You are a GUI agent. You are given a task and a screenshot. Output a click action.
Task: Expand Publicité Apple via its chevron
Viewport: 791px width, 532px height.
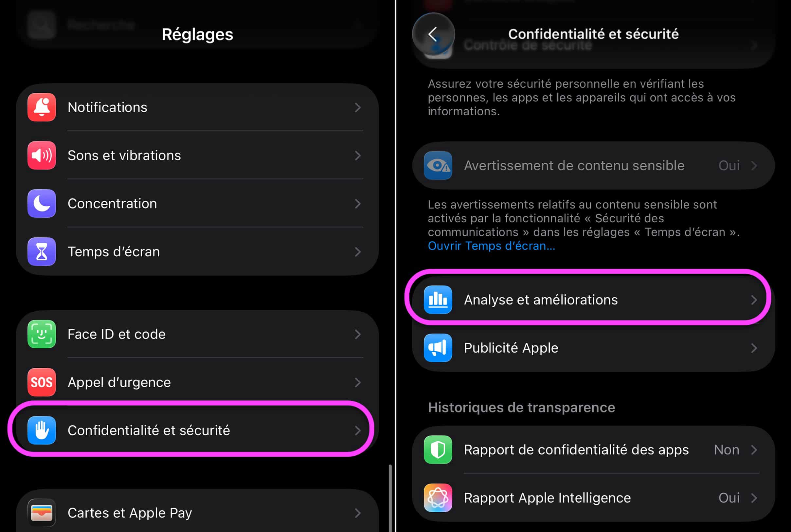pyautogui.click(x=754, y=348)
